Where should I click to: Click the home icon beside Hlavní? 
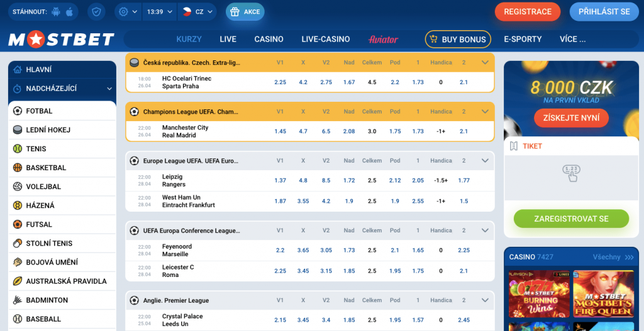click(18, 70)
